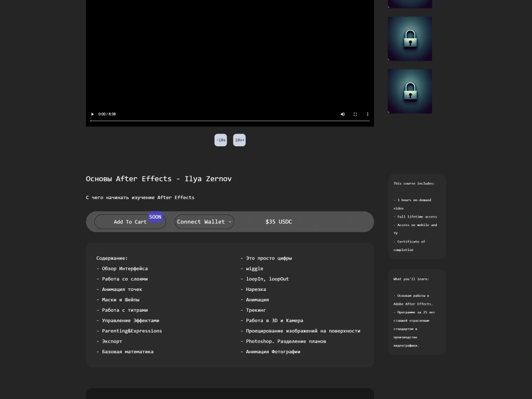Image resolution: width=532 pixels, height=399 pixels.
Task: Click the Маски и Шейпы item
Action: tap(118, 300)
